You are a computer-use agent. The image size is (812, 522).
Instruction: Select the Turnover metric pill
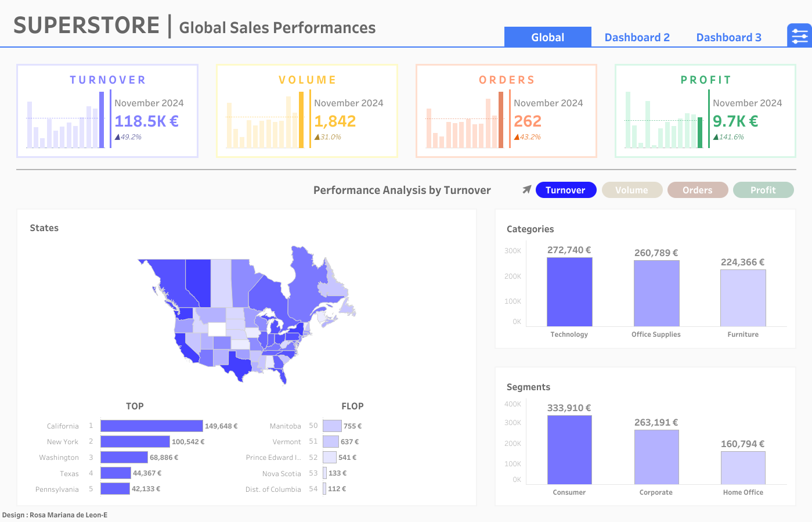pyautogui.click(x=566, y=190)
